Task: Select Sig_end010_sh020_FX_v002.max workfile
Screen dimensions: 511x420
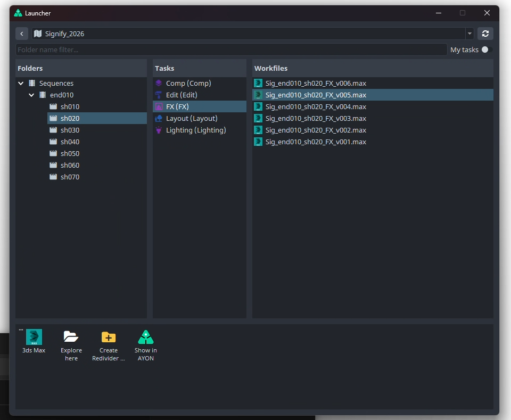Action: (373, 130)
